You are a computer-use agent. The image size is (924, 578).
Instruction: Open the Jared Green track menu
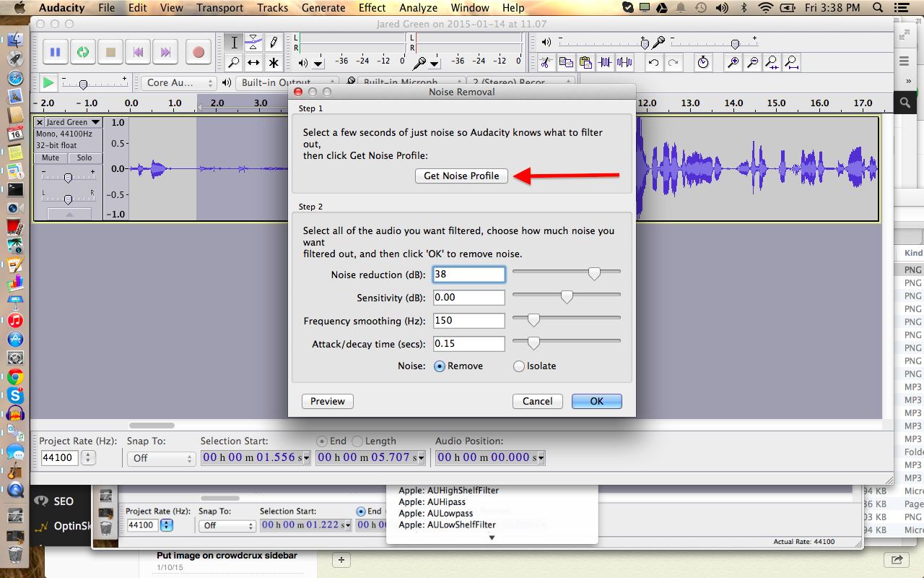coord(69,123)
